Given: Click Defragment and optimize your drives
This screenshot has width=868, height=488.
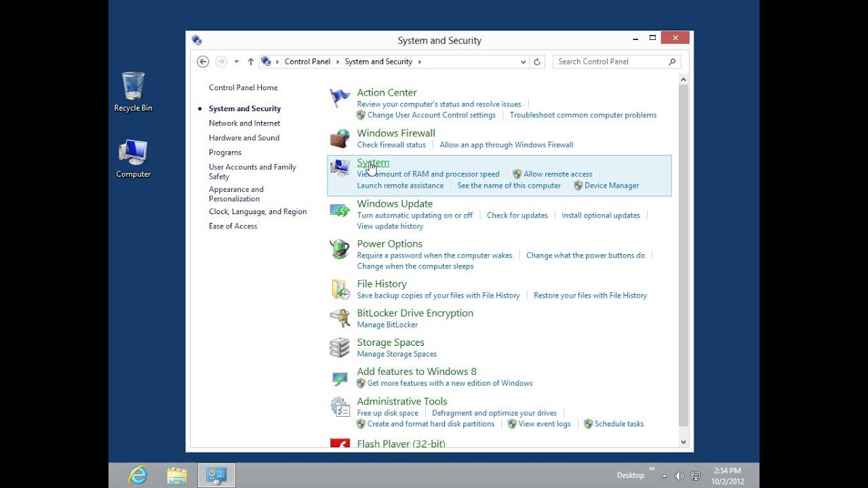Looking at the screenshot, I should pos(494,413).
